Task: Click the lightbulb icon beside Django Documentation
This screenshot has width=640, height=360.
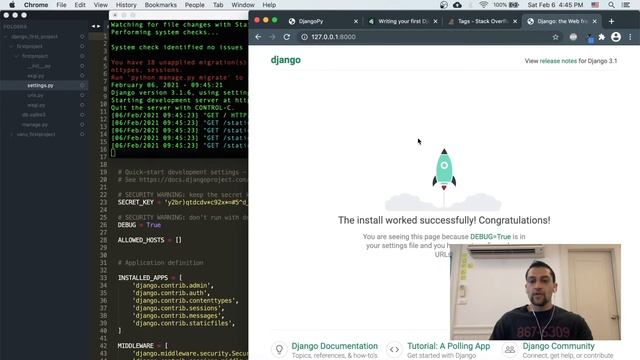Action: tap(279, 349)
